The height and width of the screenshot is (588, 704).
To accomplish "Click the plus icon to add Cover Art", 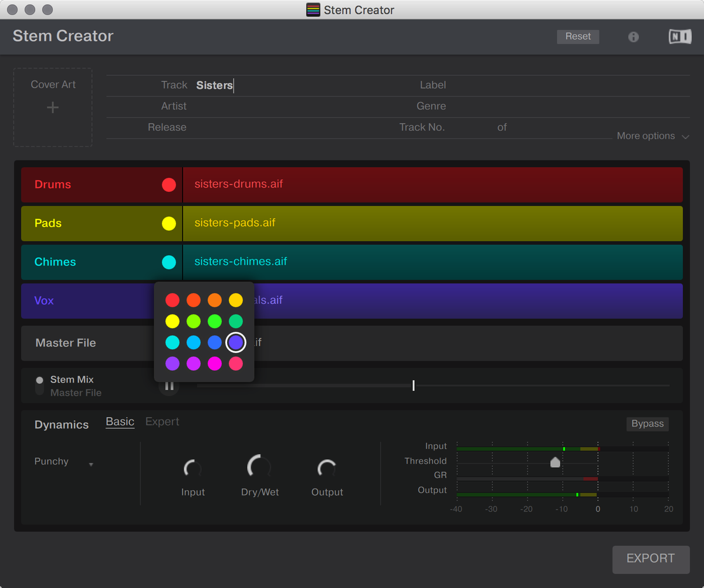I will point(52,107).
